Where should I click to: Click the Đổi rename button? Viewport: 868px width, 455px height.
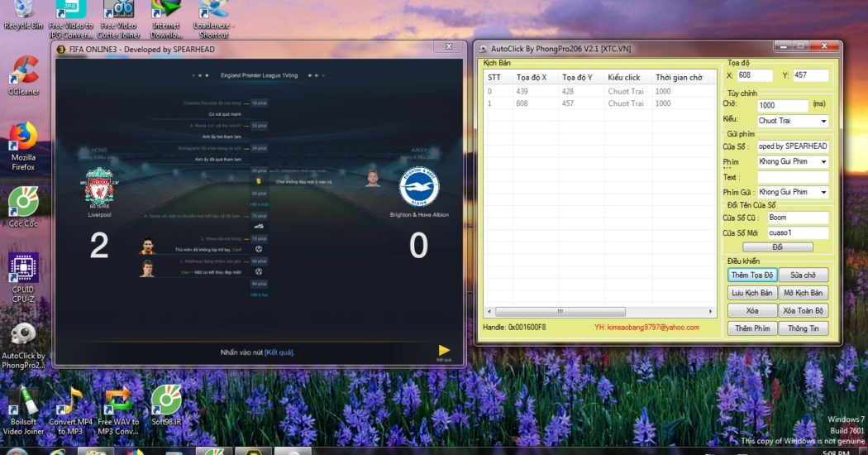[778, 247]
